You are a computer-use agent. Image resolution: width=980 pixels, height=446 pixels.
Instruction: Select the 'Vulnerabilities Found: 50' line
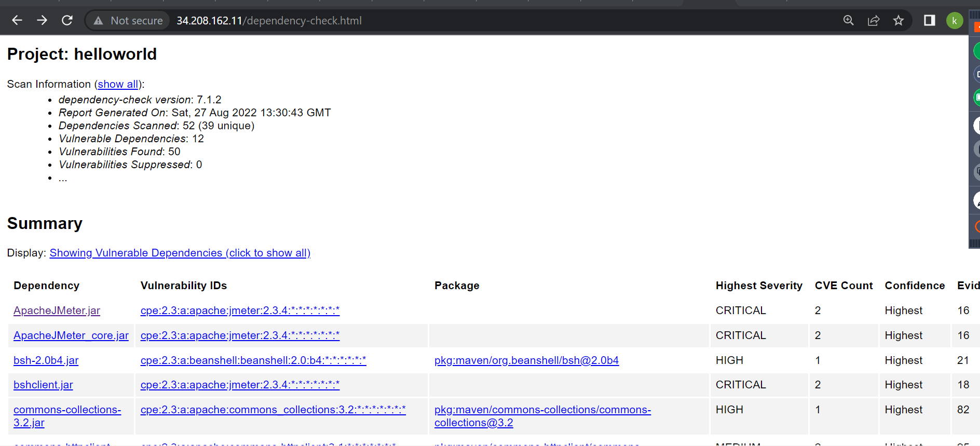pos(119,152)
